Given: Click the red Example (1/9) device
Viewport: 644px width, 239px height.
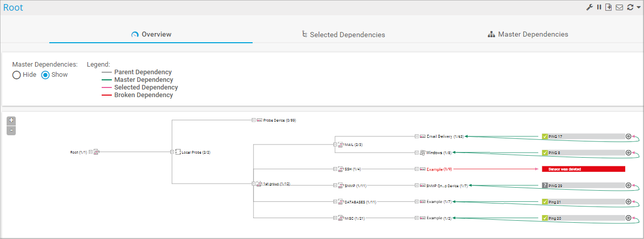Looking at the screenshot, I should pos(439,169).
